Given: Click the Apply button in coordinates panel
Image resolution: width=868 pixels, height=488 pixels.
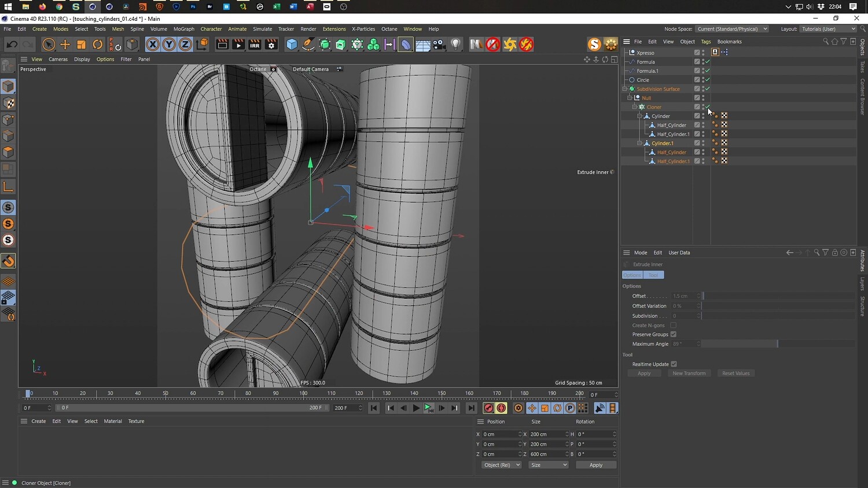Looking at the screenshot, I should pyautogui.click(x=595, y=465).
